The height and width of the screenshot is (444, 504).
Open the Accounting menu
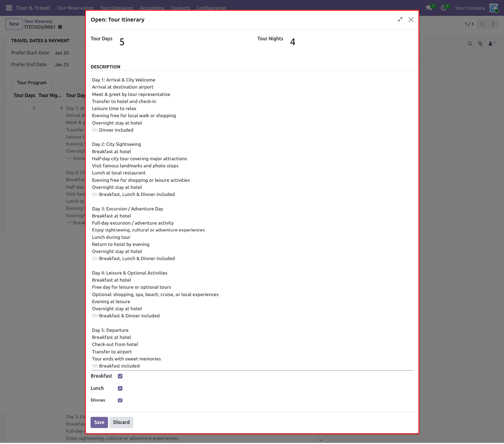[152, 8]
